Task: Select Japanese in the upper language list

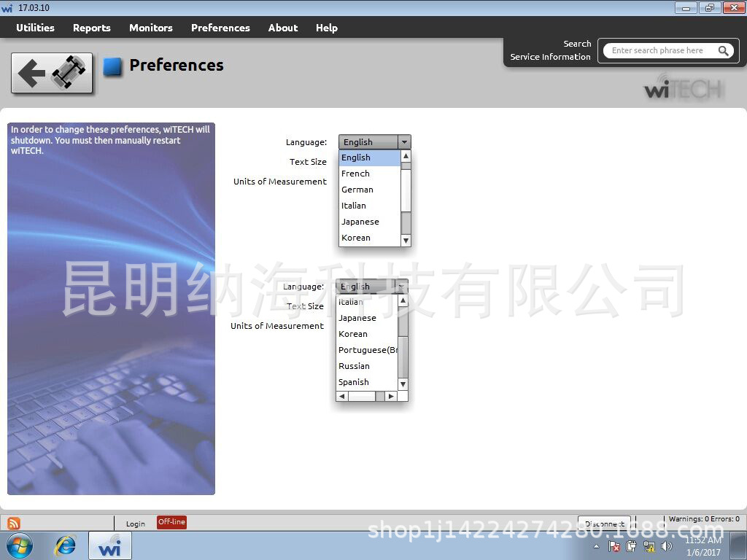Action: (x=370, y=222)
